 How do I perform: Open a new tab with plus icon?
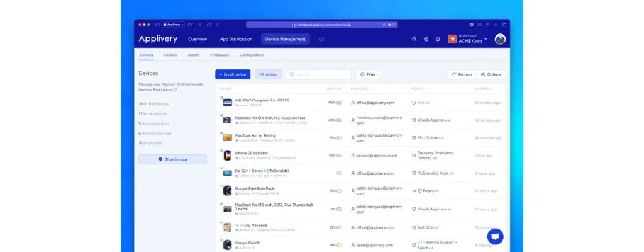(x=496, y=25)
